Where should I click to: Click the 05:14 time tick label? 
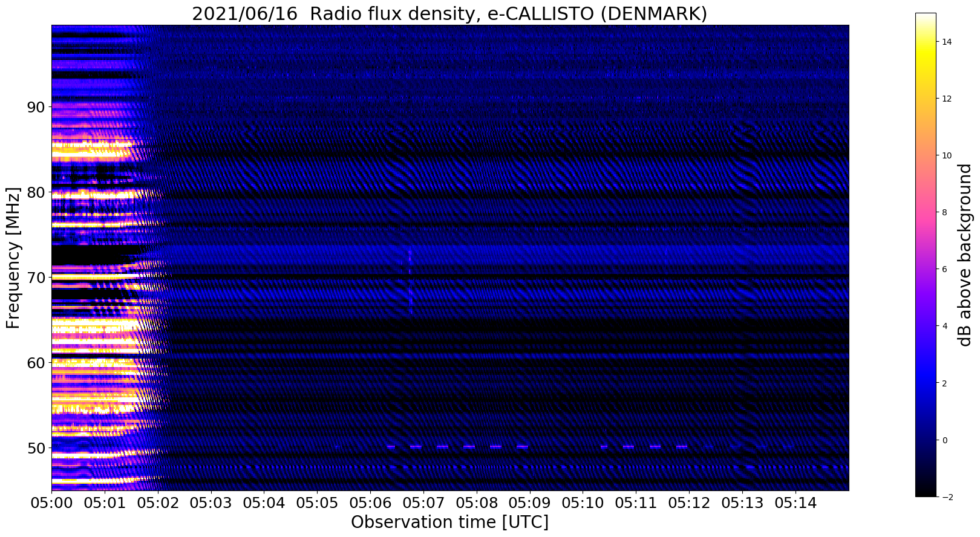[x=795, y=503]
